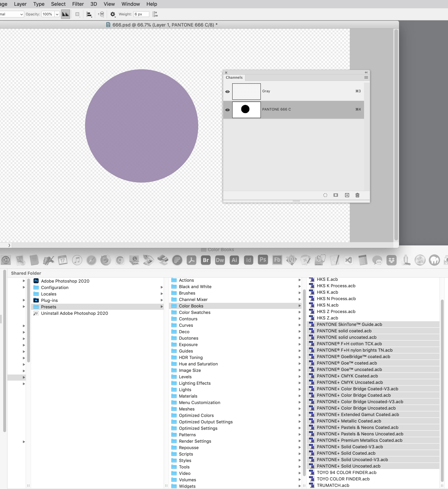Load channel as selection icon
Screen dimensions: 448x489
[x=325, y=195]
